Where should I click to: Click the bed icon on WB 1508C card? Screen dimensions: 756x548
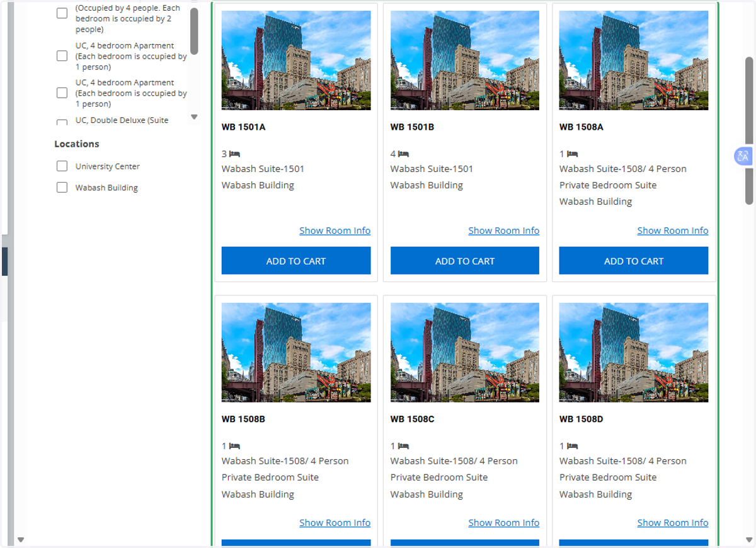(403, 446)
